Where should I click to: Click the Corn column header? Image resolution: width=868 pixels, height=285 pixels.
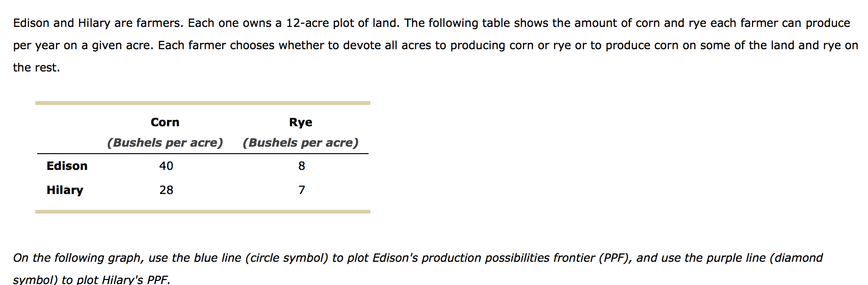(165, 122)
